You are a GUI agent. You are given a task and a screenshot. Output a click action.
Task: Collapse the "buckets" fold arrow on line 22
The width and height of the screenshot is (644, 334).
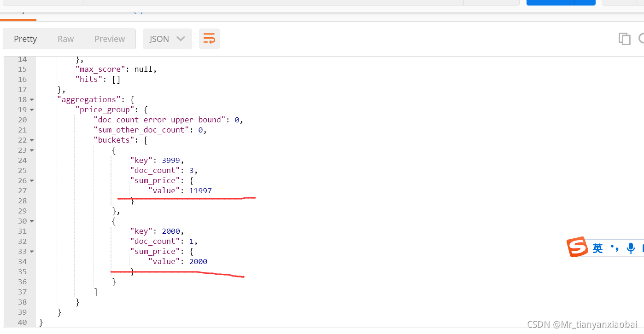click(32, 140)
